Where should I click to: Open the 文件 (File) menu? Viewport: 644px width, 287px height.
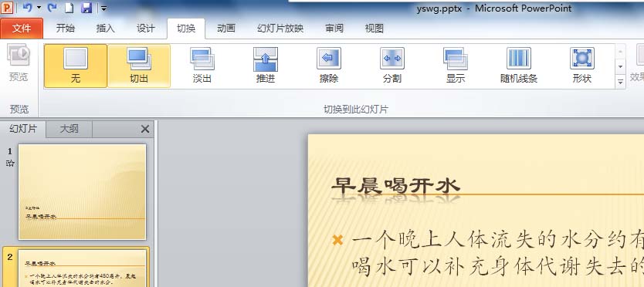[x=22, y=29]
